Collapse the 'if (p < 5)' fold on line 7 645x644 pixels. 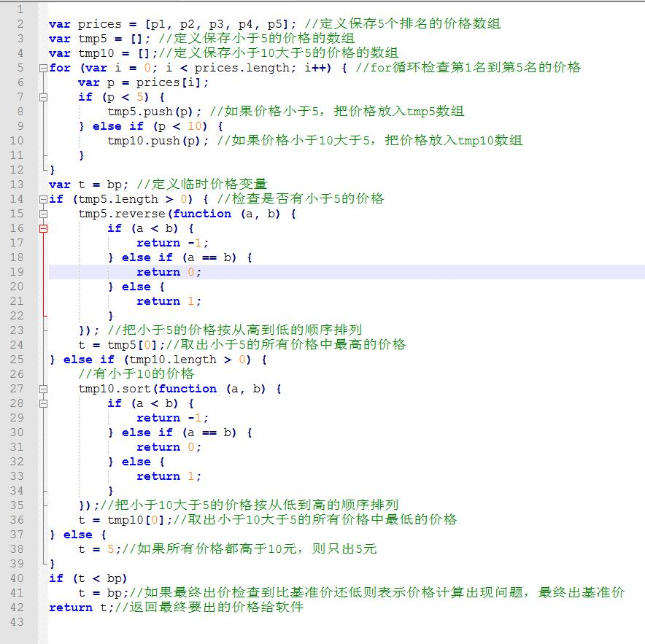[43, 98]
